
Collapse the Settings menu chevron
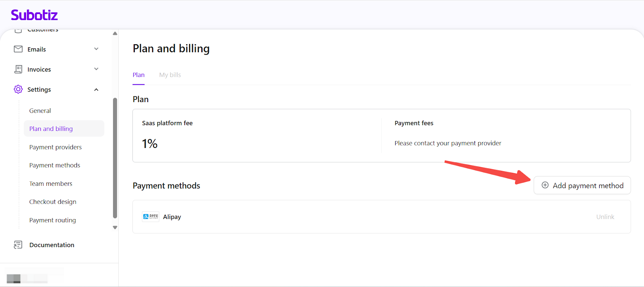pos(96,90)
